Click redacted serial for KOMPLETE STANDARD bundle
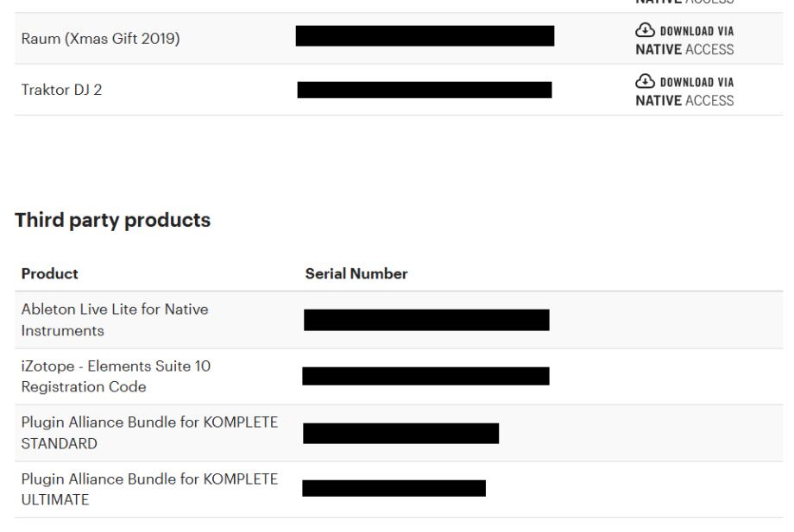794x532 pixels. [401, 433]
